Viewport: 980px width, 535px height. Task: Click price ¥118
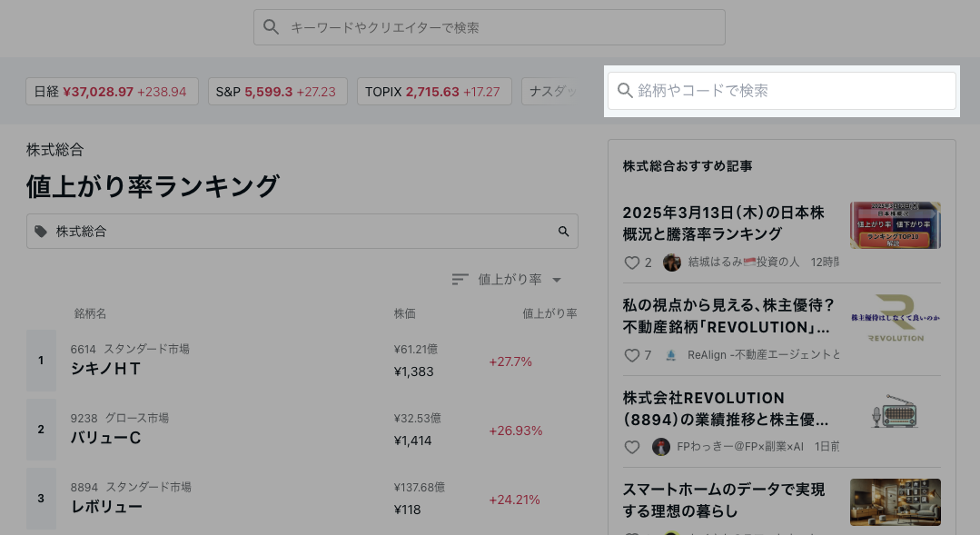coord(408,510)
